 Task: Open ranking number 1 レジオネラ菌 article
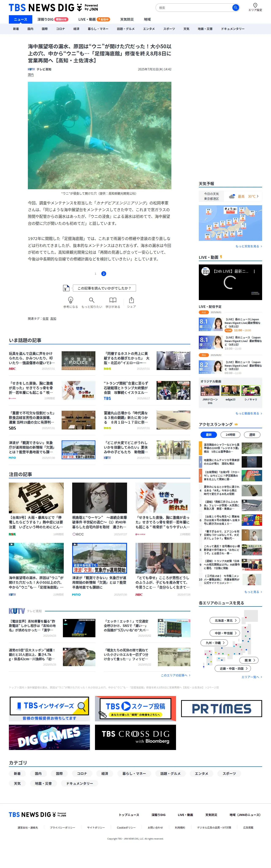click(x=230, y=448)
